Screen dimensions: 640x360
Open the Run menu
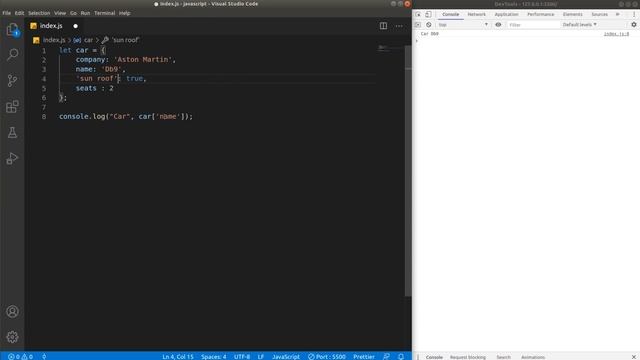click(85, 13)
